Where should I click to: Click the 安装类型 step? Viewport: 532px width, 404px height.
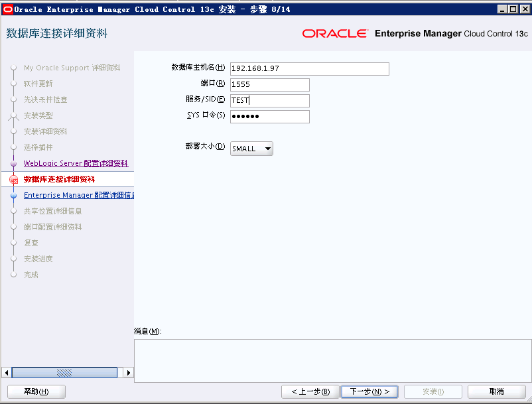coord(38,115)
